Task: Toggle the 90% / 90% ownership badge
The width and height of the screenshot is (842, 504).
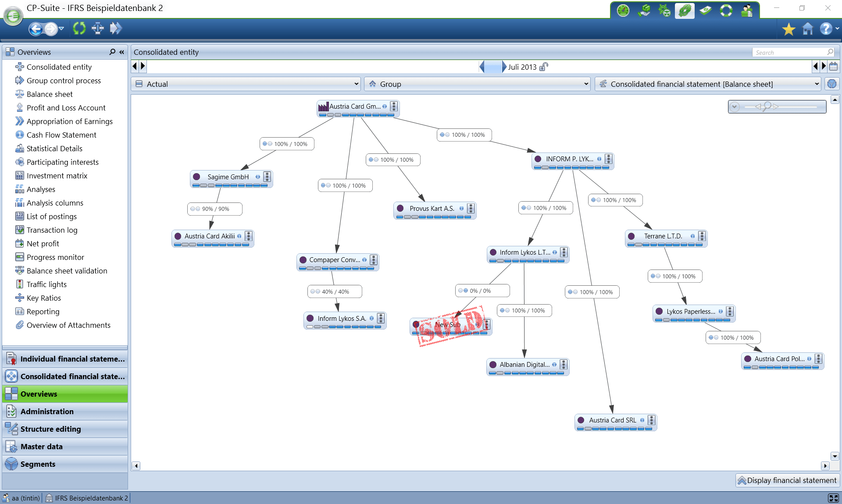Action: pyautogui.click(x=215, y=209)
